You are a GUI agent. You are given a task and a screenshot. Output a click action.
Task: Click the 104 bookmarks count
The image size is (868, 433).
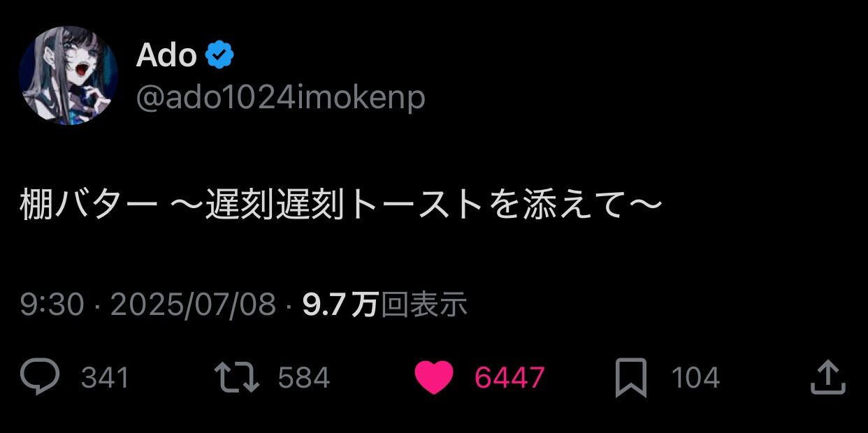(695, 379)
